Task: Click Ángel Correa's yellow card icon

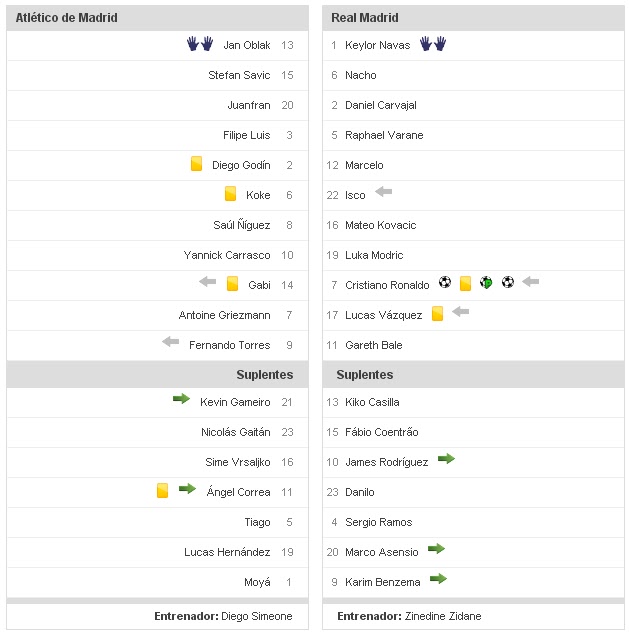Action: pyautogui.click(x=162, y=490)
